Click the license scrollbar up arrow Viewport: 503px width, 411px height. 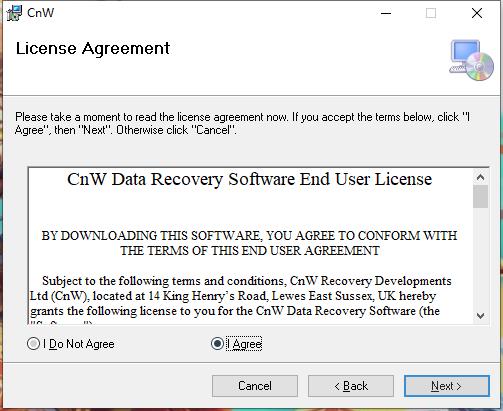[x=480, y=177]
